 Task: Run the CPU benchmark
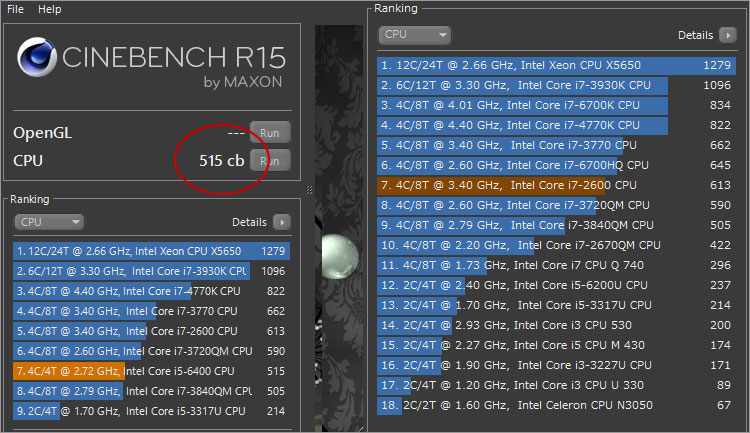270,161
